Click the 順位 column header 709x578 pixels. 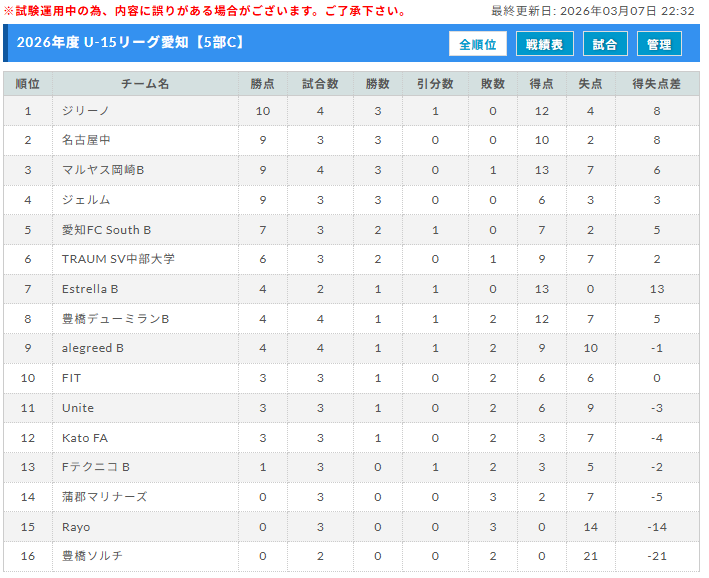28,85
